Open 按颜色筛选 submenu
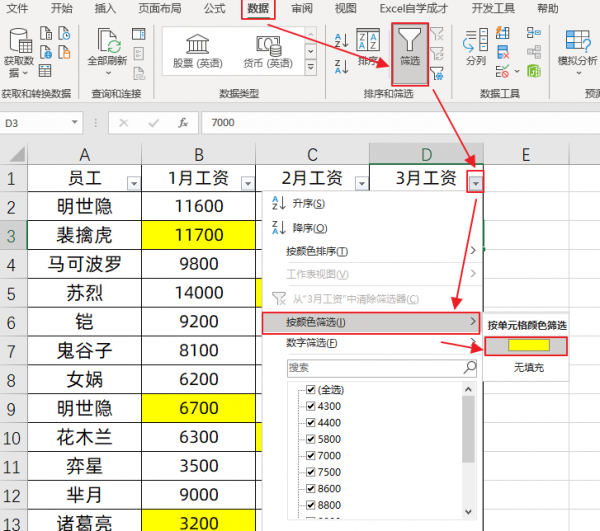600x531 pixels. tap(371, 323)
